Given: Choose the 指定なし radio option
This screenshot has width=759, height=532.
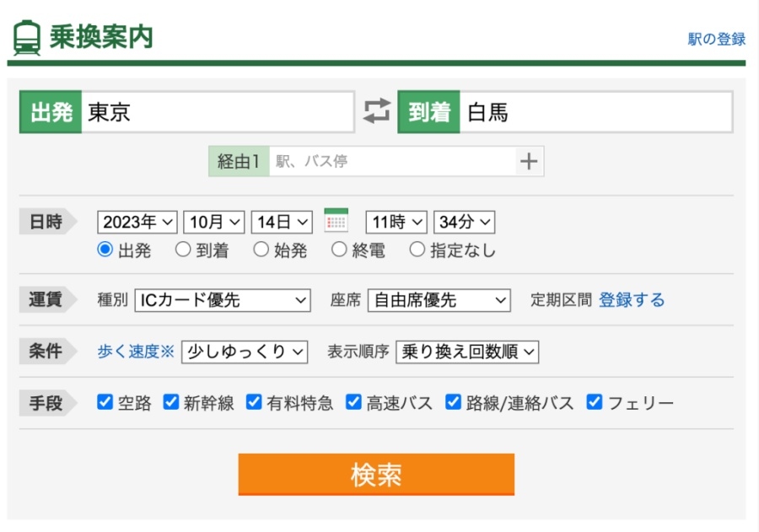Looking at the screenshot, I should point(417,248).
